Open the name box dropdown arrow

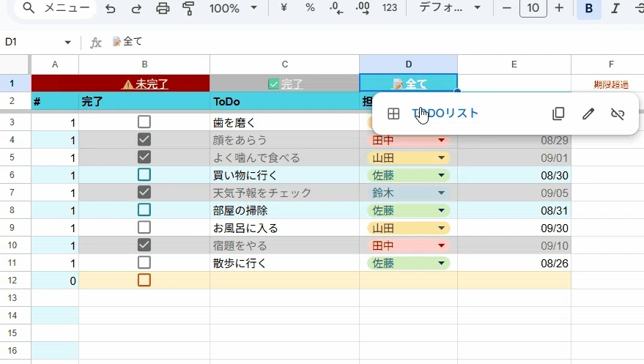pos(67,42)
